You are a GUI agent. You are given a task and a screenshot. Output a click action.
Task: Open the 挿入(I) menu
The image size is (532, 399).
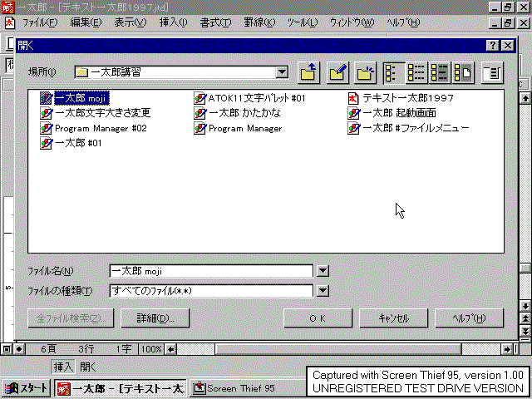174,22
